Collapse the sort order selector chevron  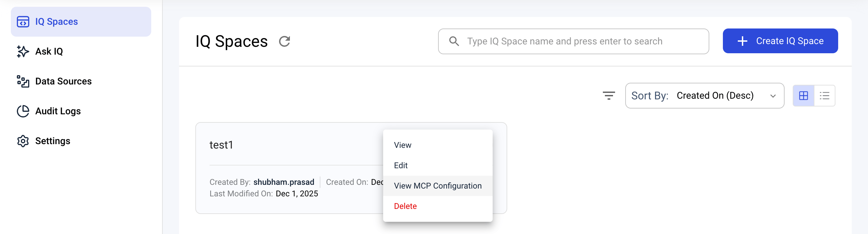tap(773, 96)
